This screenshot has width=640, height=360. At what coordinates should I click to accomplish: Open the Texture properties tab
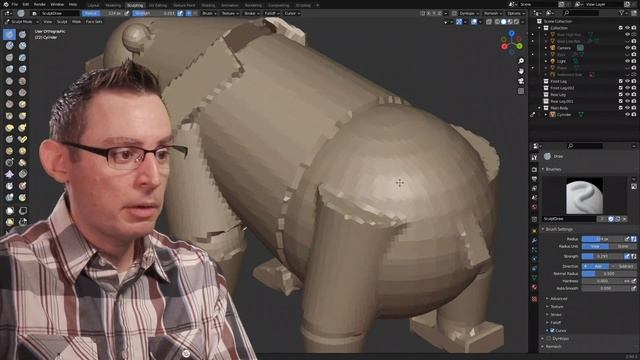click(534, 299)
